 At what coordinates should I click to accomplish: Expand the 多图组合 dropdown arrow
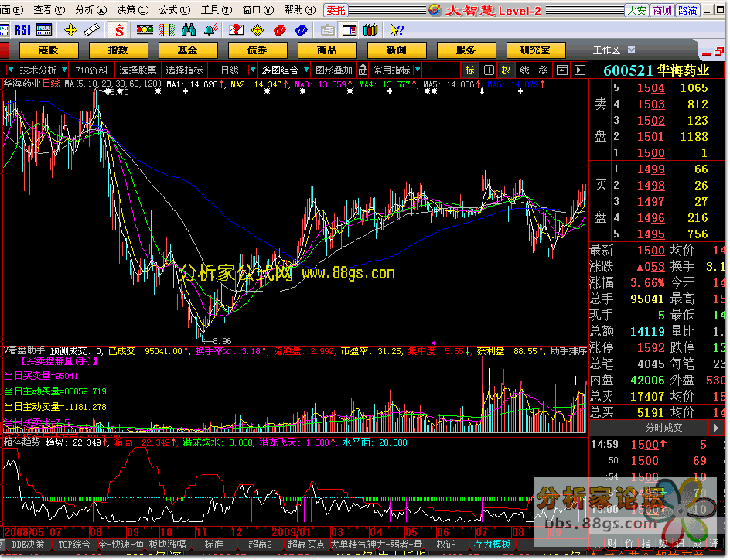coord(306,70)
